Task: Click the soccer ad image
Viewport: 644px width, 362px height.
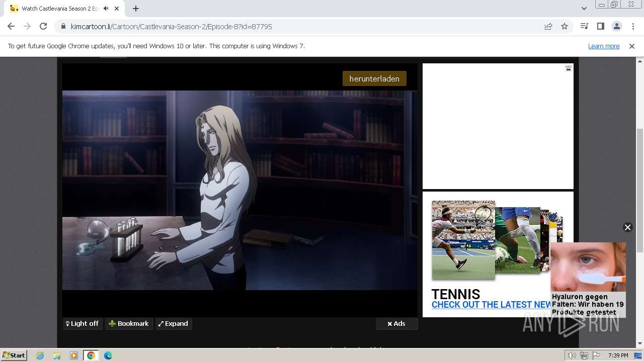Action: [x=518, y=240]
